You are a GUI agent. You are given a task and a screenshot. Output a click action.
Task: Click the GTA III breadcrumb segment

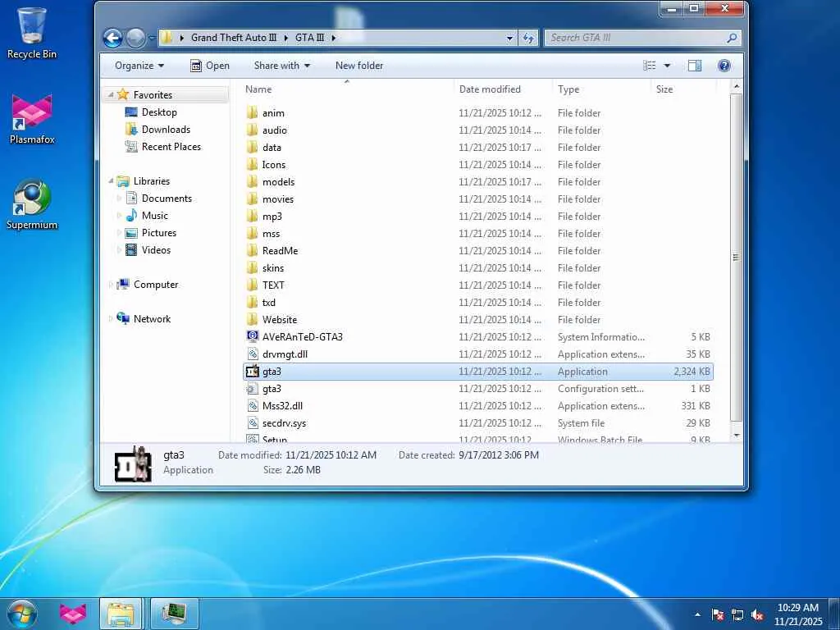(x=309, y=38)
